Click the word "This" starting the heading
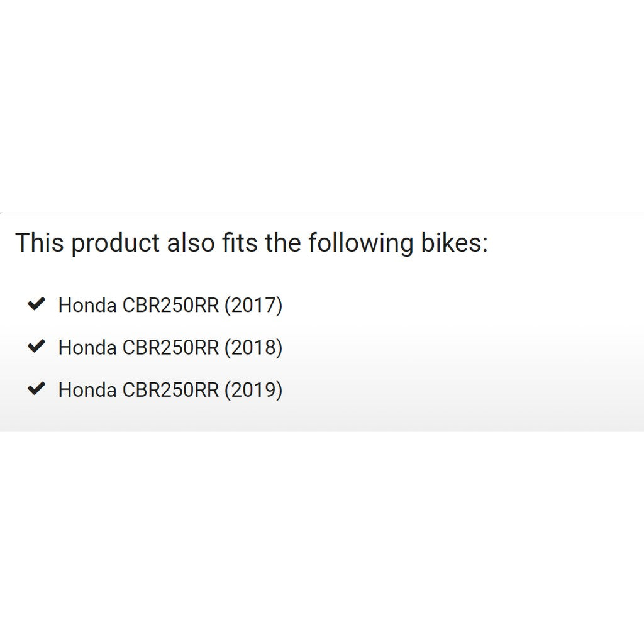The height and width of the screenshot is (644, 644). coord(39,243)
